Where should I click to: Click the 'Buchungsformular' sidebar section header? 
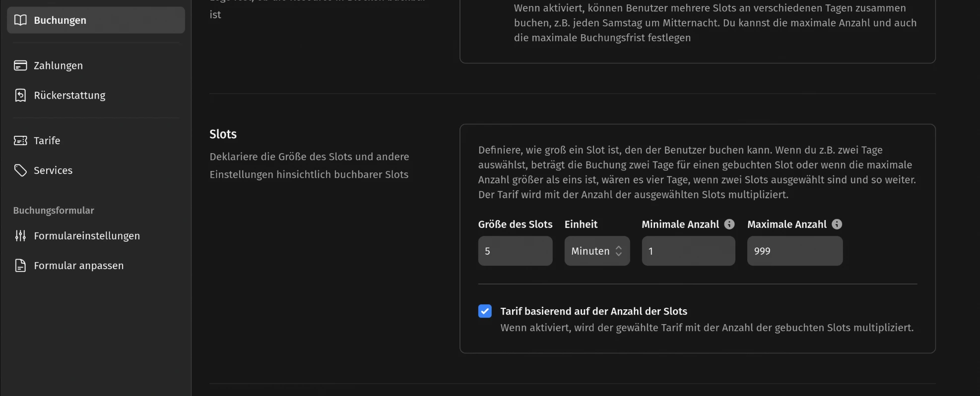(x=54, y=211)
